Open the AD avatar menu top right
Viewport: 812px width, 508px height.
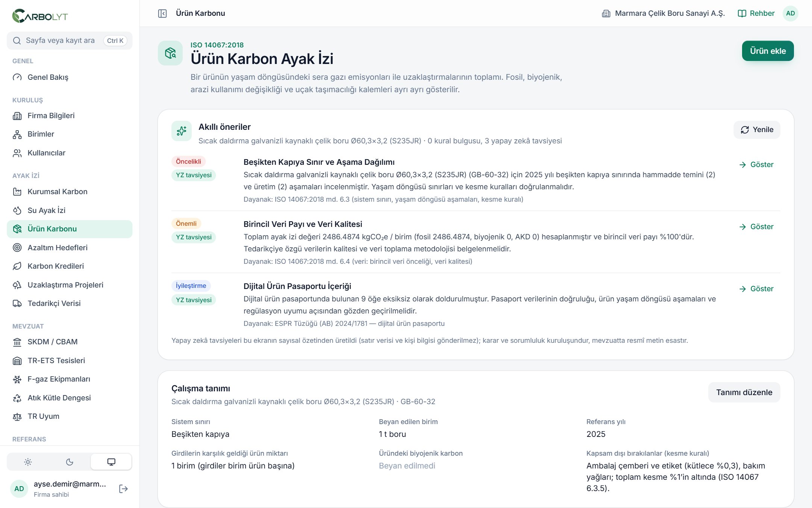[791, 14]
